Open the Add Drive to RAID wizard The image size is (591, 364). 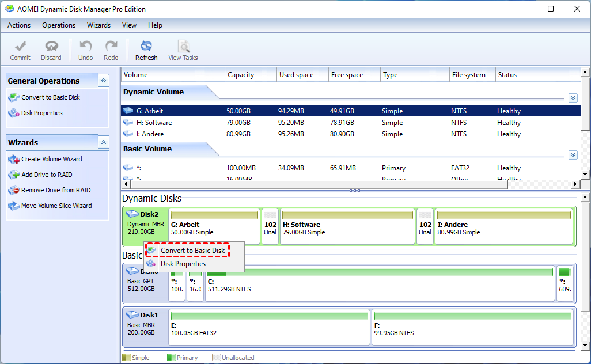click(x=47, y=175)
